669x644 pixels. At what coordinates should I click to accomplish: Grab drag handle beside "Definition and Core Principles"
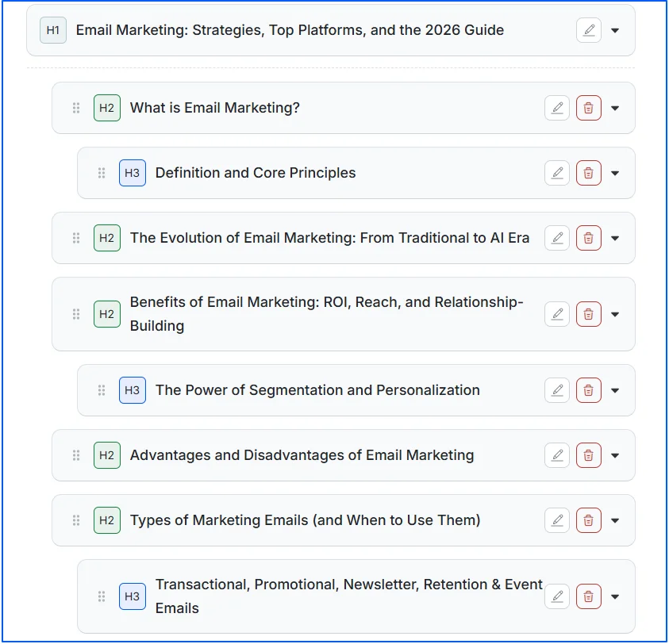click(x=102, y=172)
